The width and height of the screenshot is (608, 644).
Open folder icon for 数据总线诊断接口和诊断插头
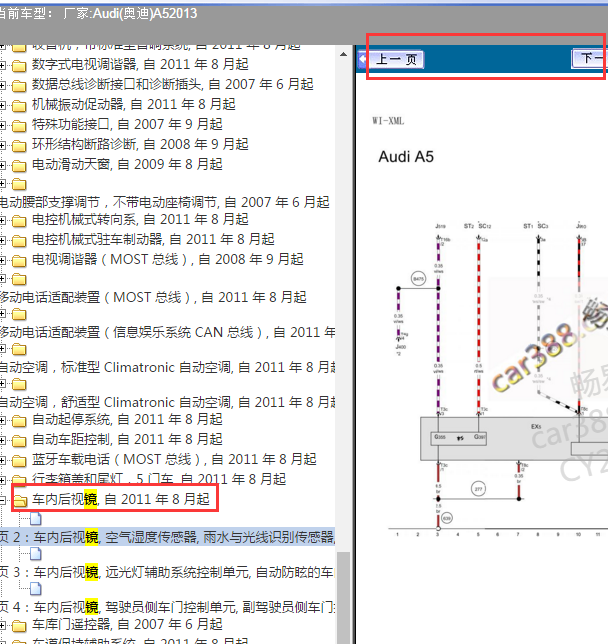click(x=19, y=85)
